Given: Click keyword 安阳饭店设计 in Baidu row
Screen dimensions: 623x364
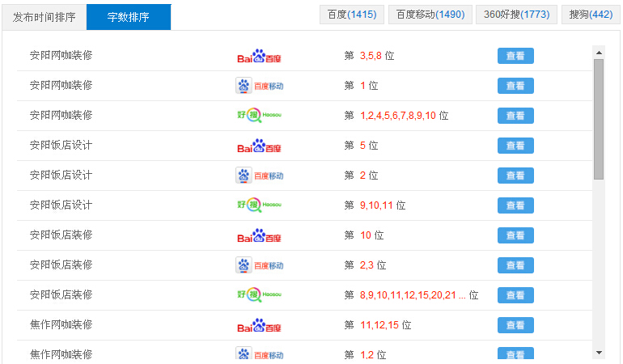Looking at the screenshot, I should pyautogui.click(x=61, y=145).
